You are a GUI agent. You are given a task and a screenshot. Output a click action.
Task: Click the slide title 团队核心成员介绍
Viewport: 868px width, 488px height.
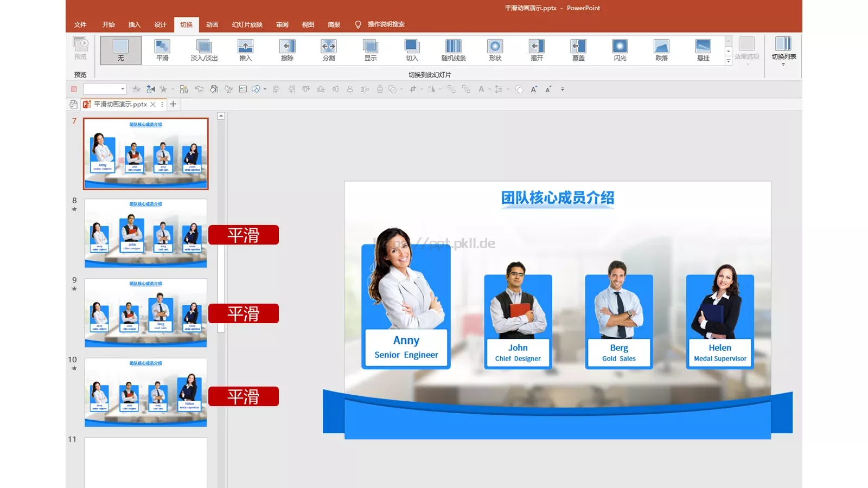(x=557, y=198)
